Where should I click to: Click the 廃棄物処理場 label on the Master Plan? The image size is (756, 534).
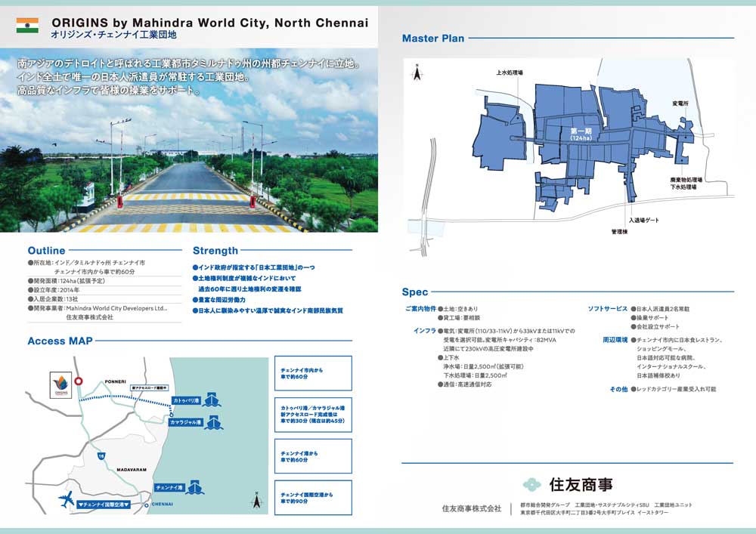(686, 180)
